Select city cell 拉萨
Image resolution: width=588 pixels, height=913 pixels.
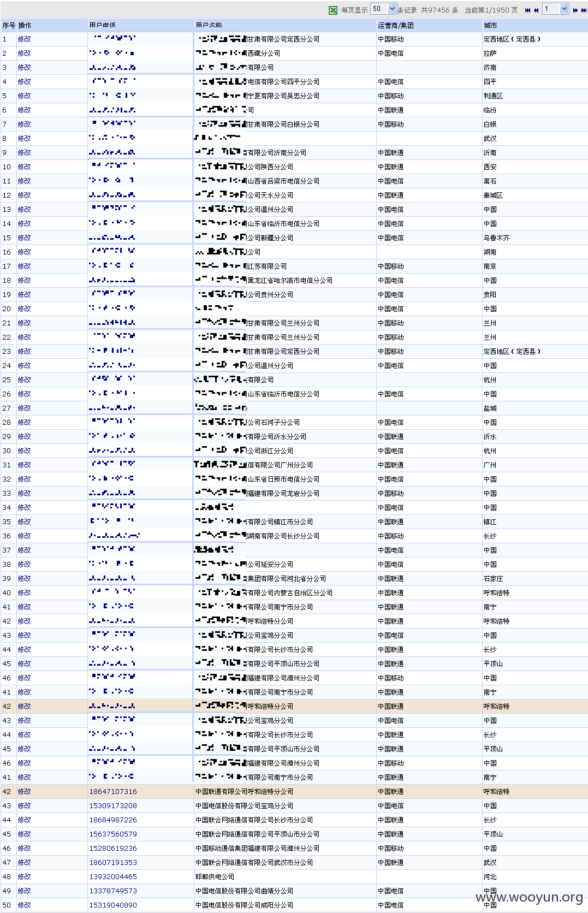[490, 54]
